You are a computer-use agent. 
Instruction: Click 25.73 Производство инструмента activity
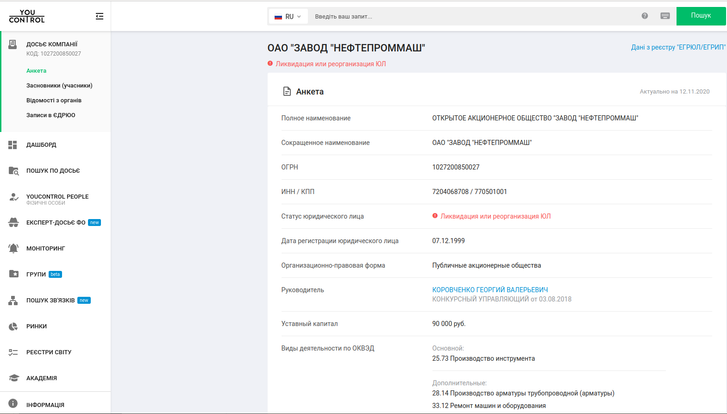(484, 358)
